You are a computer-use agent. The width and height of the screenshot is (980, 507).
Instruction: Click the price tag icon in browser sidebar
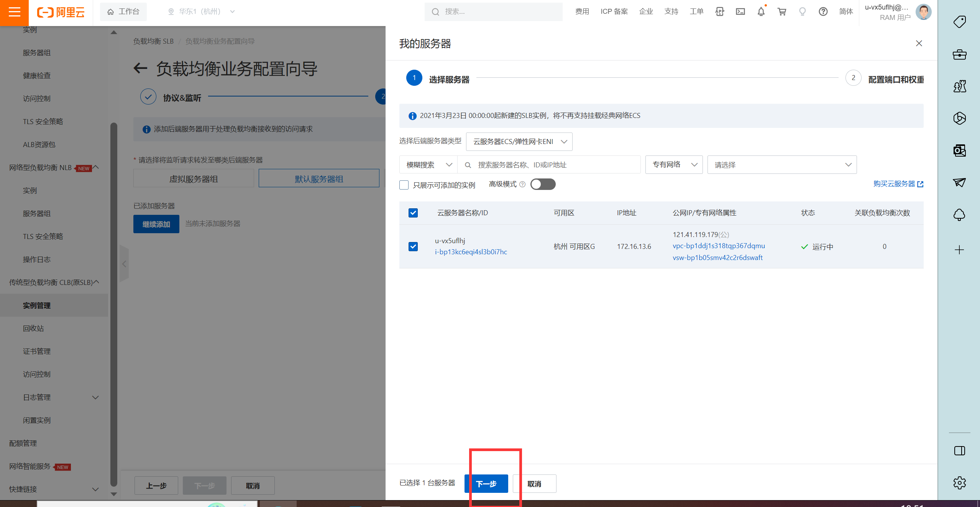coord(960,22)
